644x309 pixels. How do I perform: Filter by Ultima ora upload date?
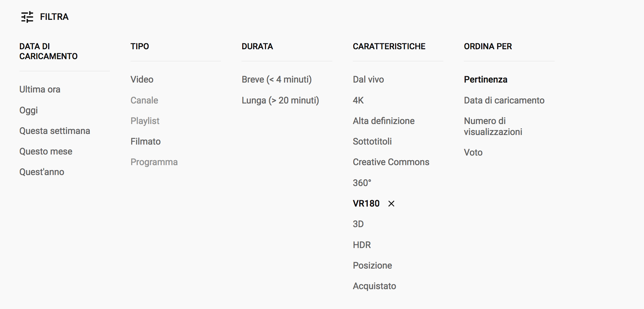(x=40, y=89)
